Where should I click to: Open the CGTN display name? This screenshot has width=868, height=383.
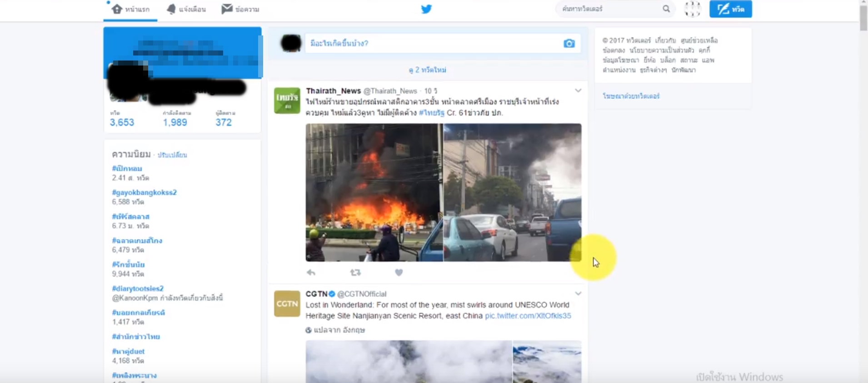316,294
